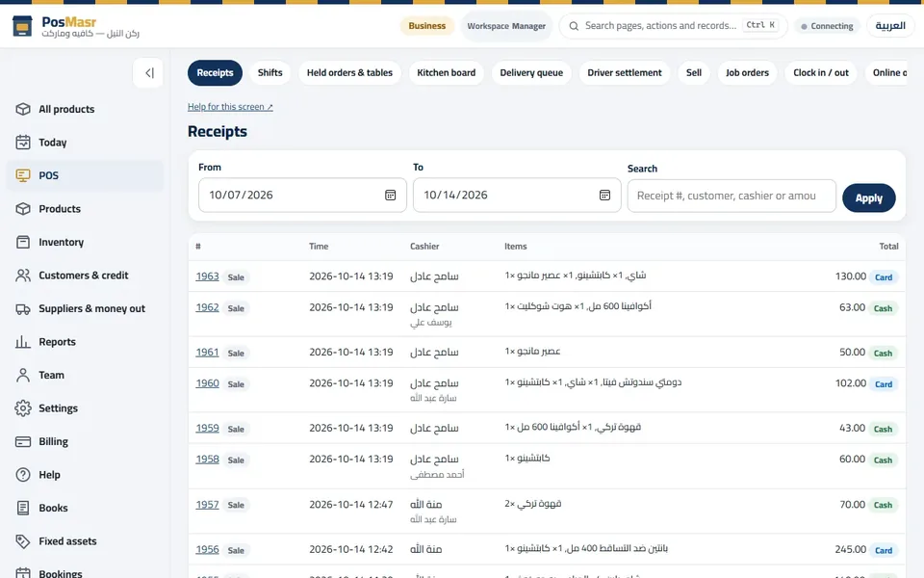Open receipt number 1957
Image resolution: width=924 pixels, height=578 pixels.
pyautogui.click(x=208, y=504)
